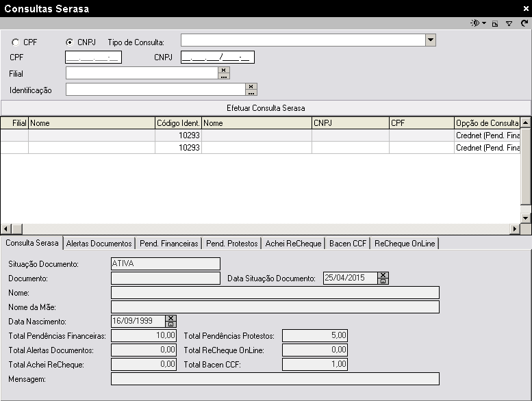The width and height of the screenshot is (532, 401).
Task: Clear the Filial field with its X icon
Action: (224, 70)
